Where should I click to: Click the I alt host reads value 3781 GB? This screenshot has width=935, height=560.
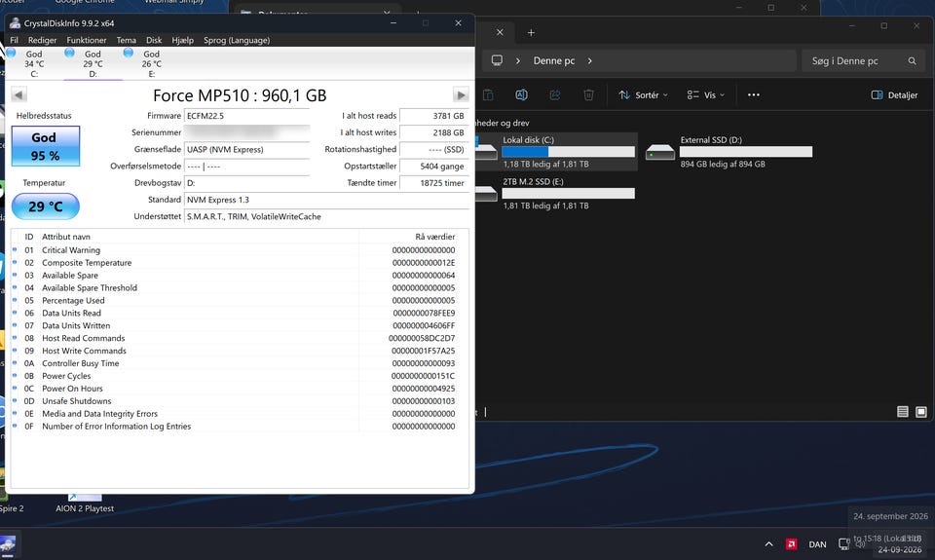[x=433, y=116]
